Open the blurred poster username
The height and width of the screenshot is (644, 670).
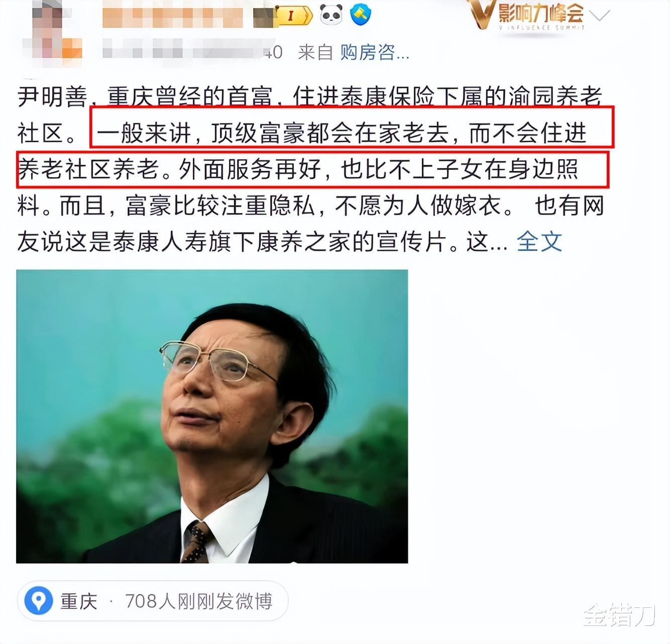click(x=173, y=17)
